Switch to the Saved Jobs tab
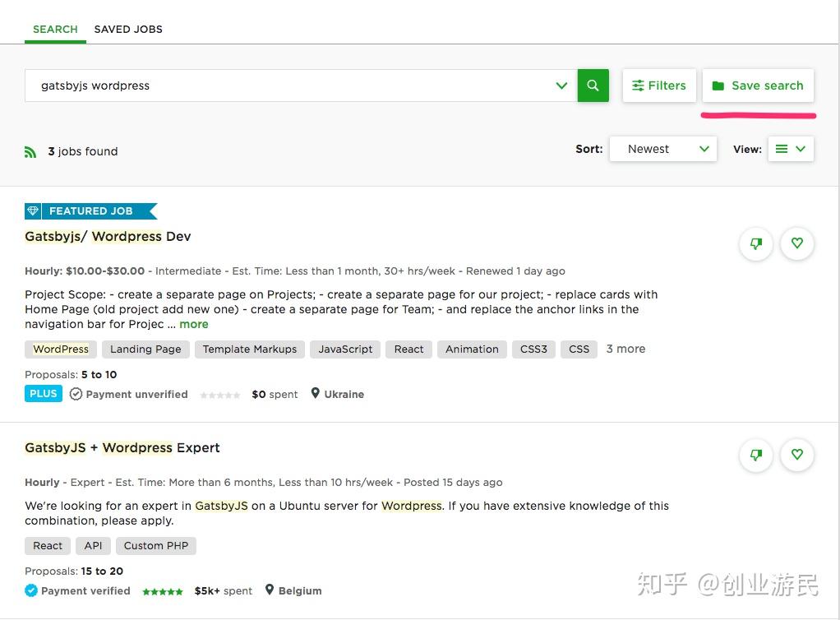This screenshot has height=620, width=840. (x=128, y=29)
